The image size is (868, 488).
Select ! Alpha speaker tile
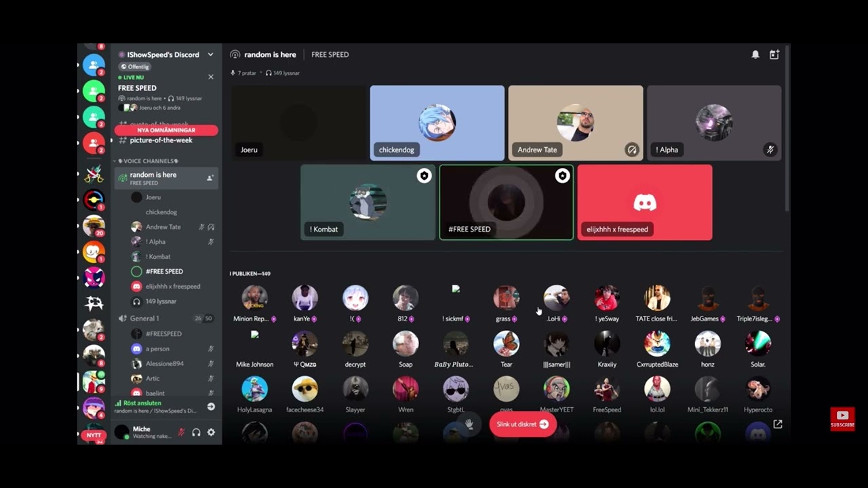[714, 123]
